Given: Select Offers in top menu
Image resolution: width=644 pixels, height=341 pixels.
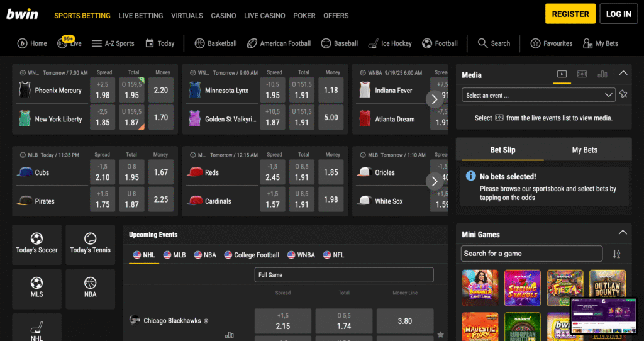Looking at the screenshot, I should coord(336,16).
